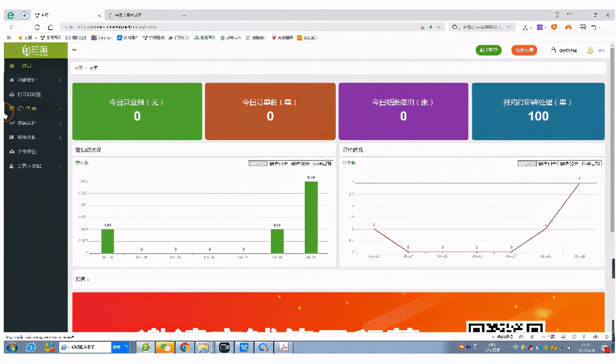Click the round avatar icon in the header

click(x=591, y=50)
